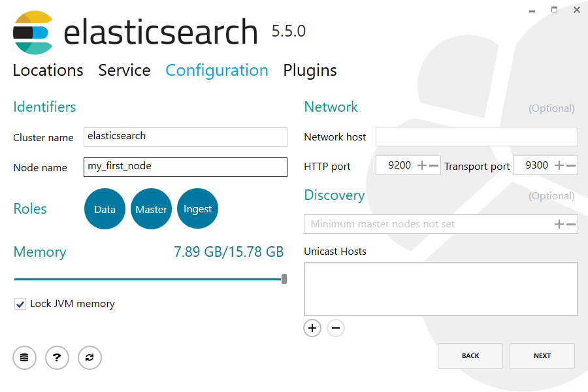
Task: Increase HTTP port with plus icon
Action: pos(422,166)
